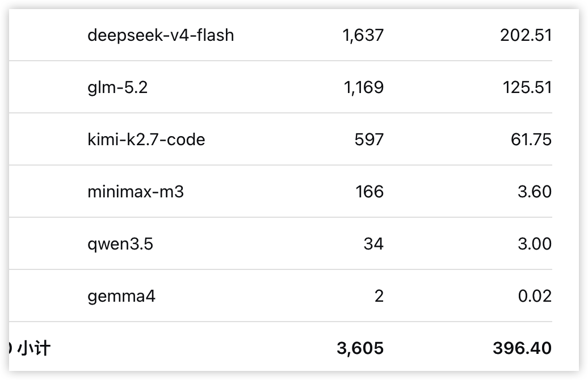Select the 166 count for minimax-m3
Viewport: 588px width, 380px height.
(369, 192)
